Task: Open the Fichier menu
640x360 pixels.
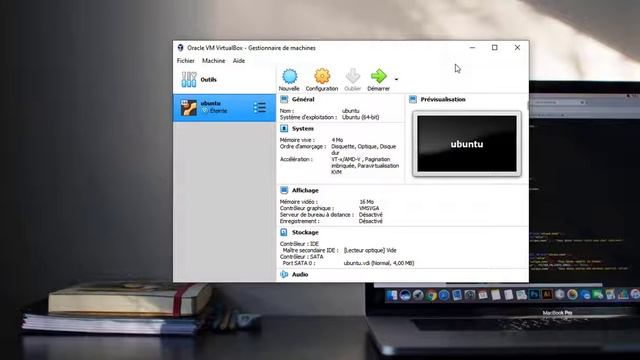Action: (x=186, y=61)
